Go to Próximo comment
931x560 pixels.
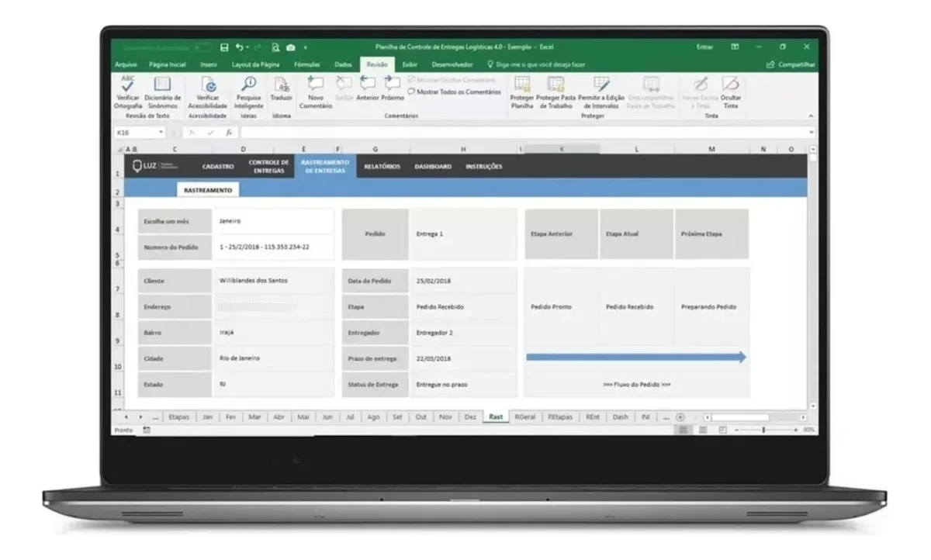[393, 89]
